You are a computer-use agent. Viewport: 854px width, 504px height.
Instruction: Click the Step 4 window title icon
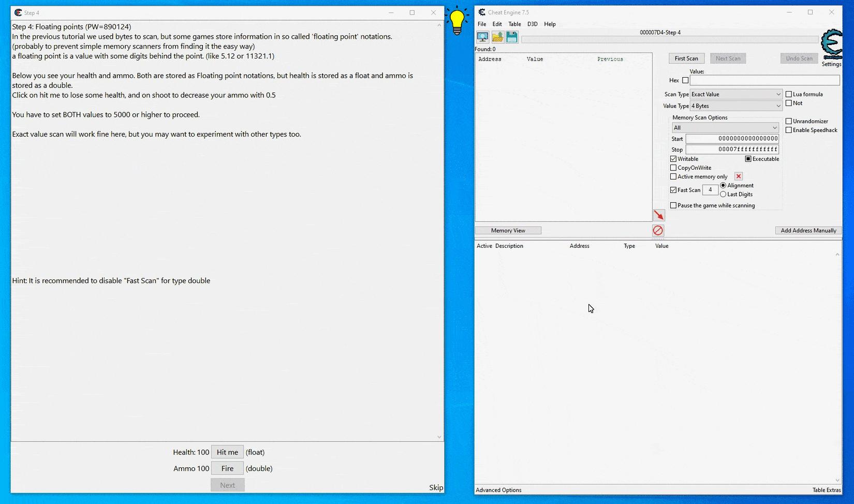(x=18, y=12)
